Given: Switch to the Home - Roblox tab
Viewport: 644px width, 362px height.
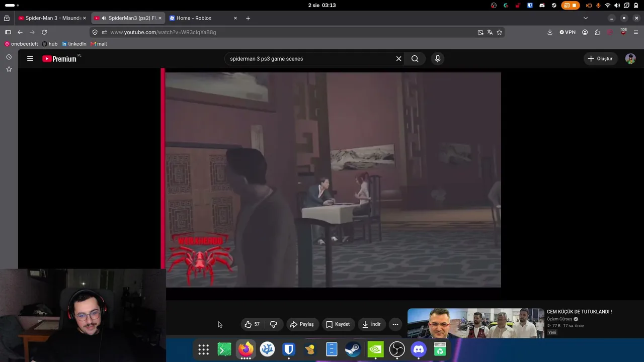Looking at the screenshot, I should pos(203,18).
